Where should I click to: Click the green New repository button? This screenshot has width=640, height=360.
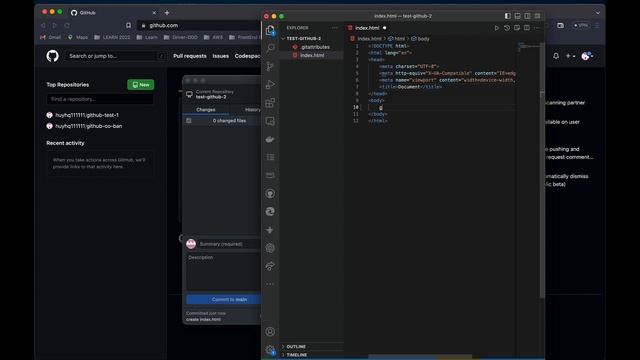(140, 84)
